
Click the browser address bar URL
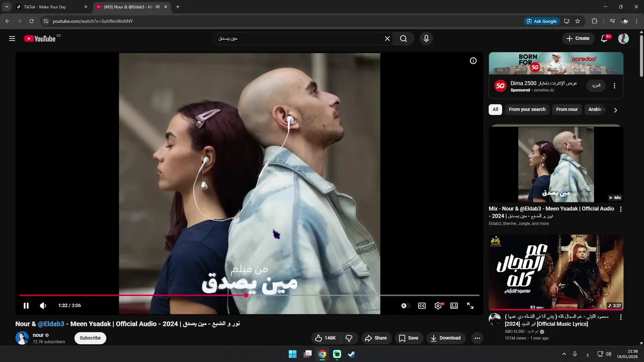tap(93, 21)
